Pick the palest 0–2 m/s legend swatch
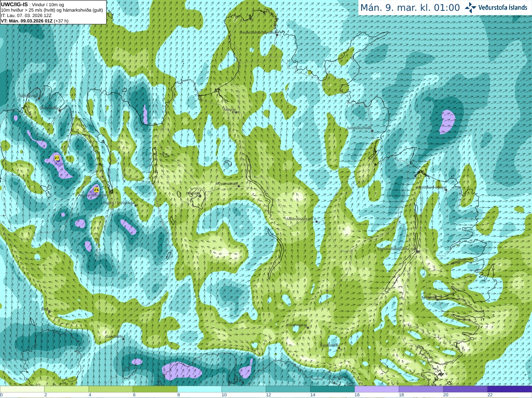 22,389
